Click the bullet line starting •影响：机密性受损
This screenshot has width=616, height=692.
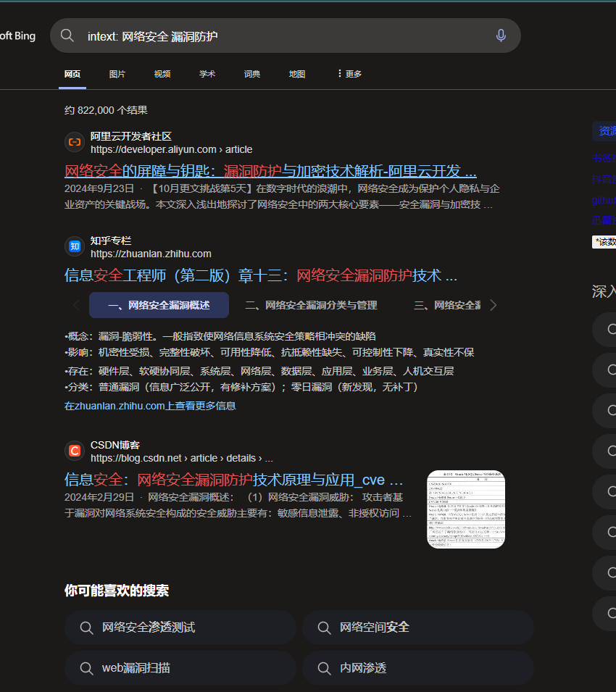(x=269, y=352)
